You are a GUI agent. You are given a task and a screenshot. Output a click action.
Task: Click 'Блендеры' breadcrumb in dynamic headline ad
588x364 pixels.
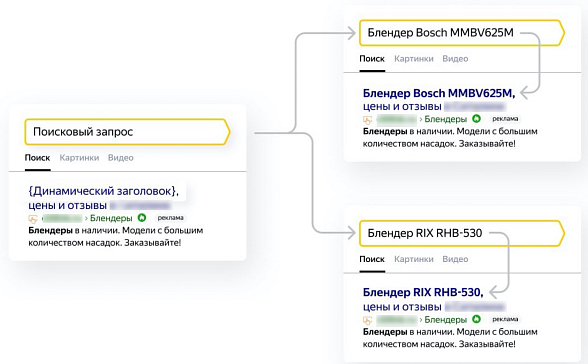(x=111, y=218)
